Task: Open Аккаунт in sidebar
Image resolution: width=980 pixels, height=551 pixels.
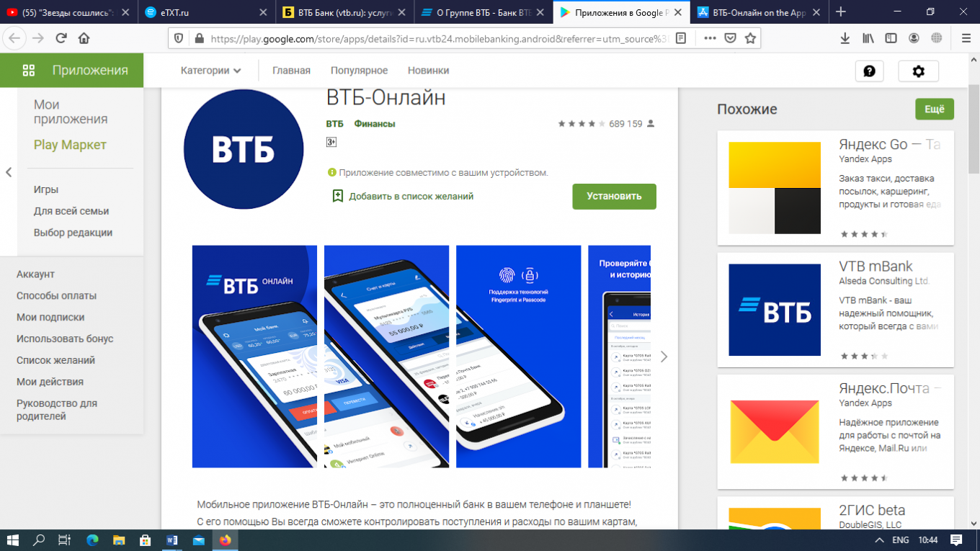Action: point(35,274)
